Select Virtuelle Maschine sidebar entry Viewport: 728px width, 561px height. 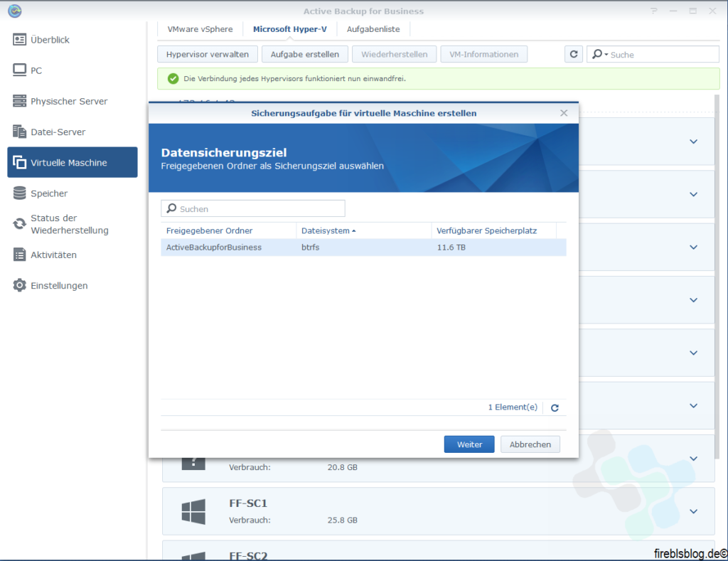tap(73, 163)
